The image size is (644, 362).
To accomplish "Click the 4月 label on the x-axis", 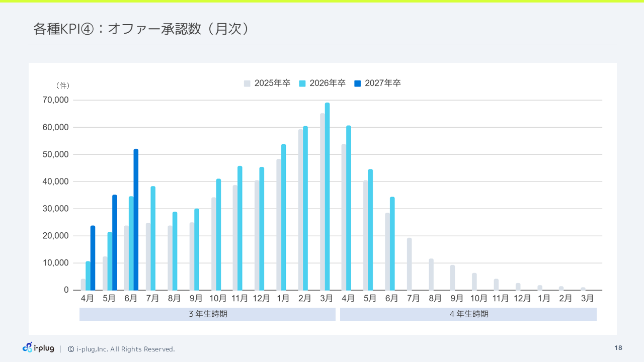I will pyautogui.click(x=88, y=298).
